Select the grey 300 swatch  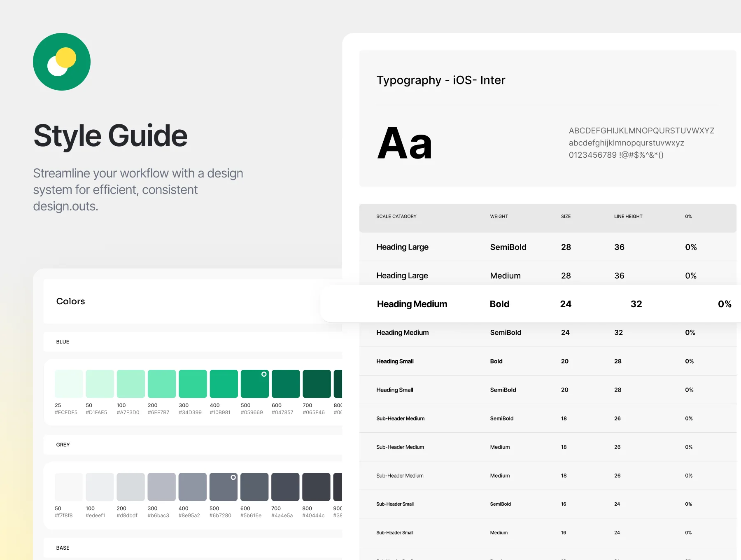click(x=162, y=487)
